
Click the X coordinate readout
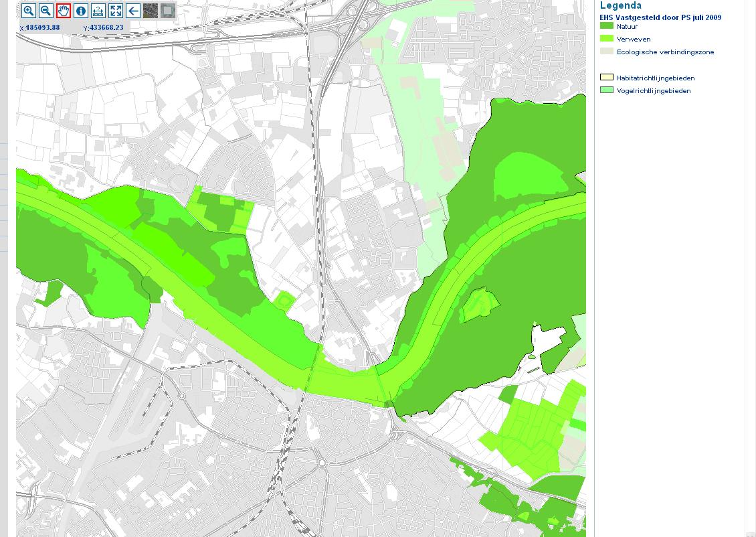point(40,27)
